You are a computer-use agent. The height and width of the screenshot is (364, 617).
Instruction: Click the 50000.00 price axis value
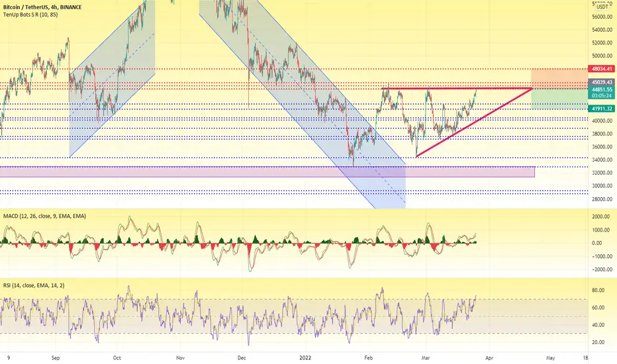(602, 56)
